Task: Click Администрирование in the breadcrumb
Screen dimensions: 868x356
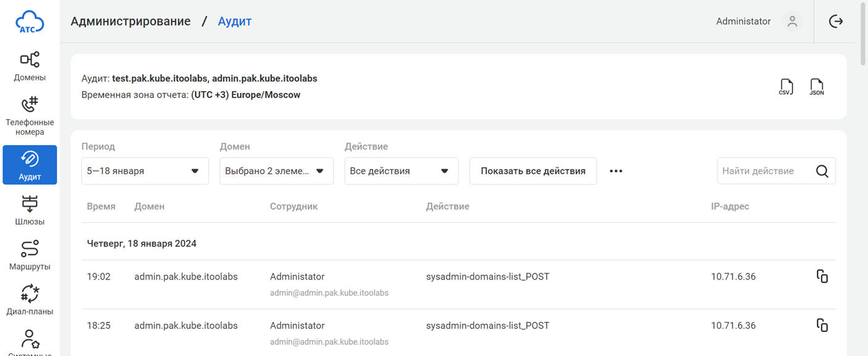Action: [130, 22]
